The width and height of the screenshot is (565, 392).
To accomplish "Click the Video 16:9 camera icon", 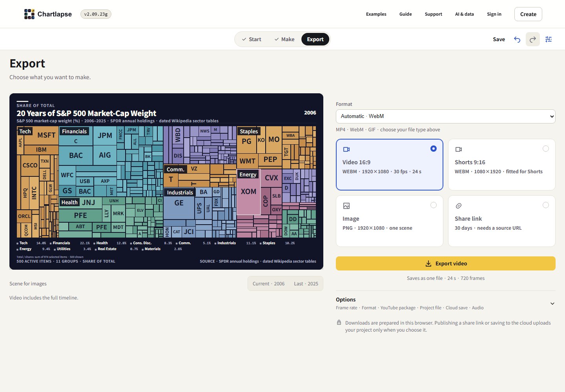I will pyautogui.click(x=346, y=149).
